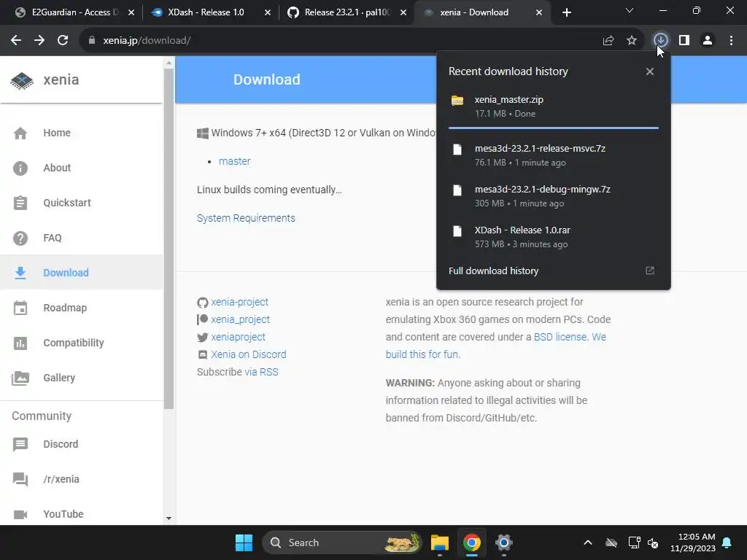The image size is (747, 560).
Task: Open /r/xenia community link
Action: pos(81,479)
